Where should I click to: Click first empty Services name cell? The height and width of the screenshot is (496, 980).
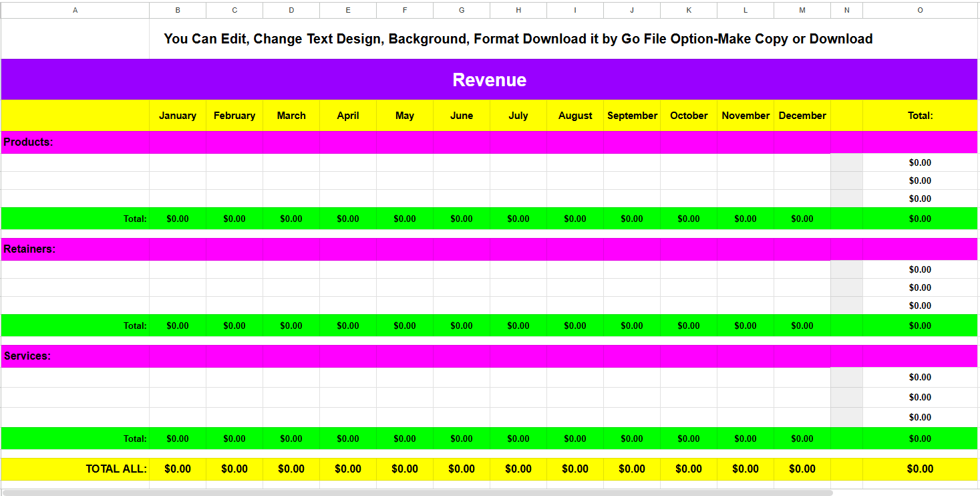click(75, 377)
